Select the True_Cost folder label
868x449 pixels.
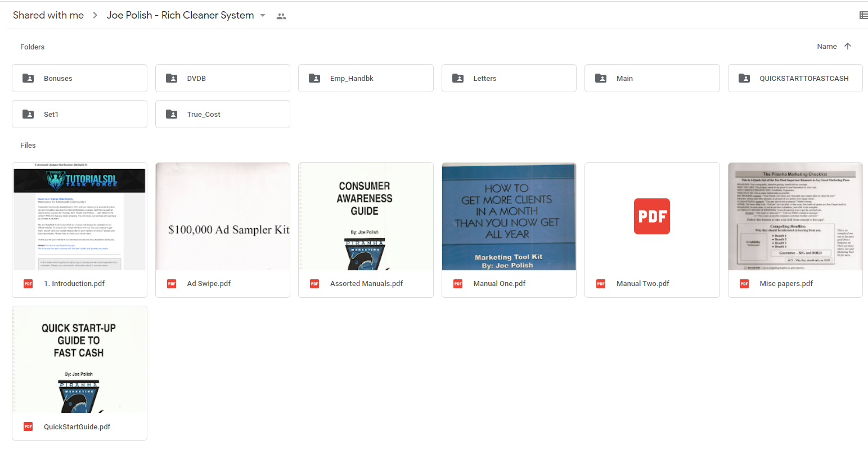pos(204,115)
